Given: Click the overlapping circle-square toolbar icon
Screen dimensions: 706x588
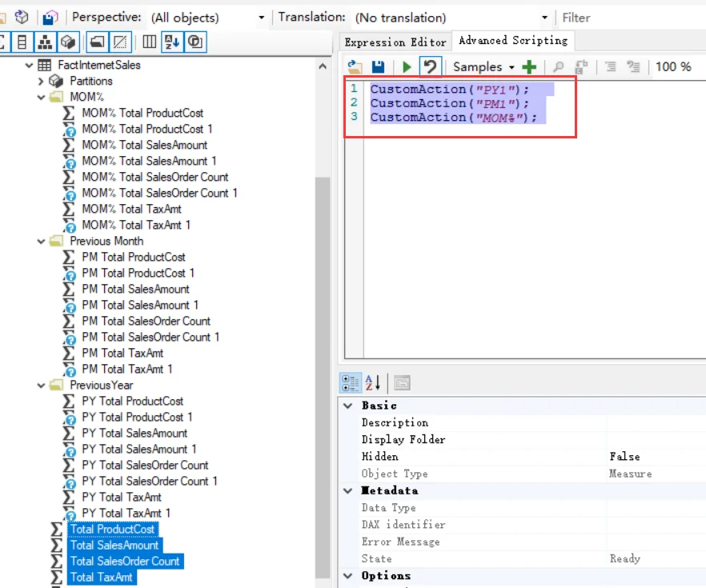Looking at the screenshot, I should tap(195, 42).
